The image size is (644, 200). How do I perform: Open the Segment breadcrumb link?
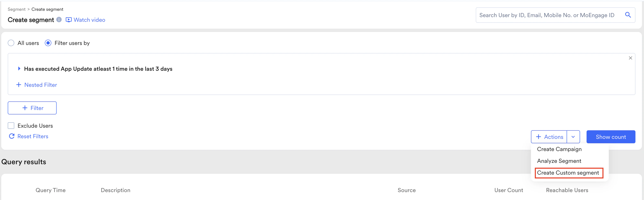point(16,9)
